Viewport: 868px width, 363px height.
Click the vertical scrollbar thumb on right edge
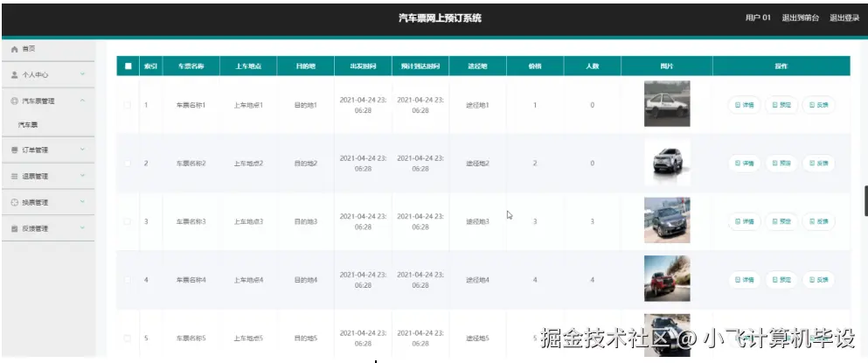865,201
